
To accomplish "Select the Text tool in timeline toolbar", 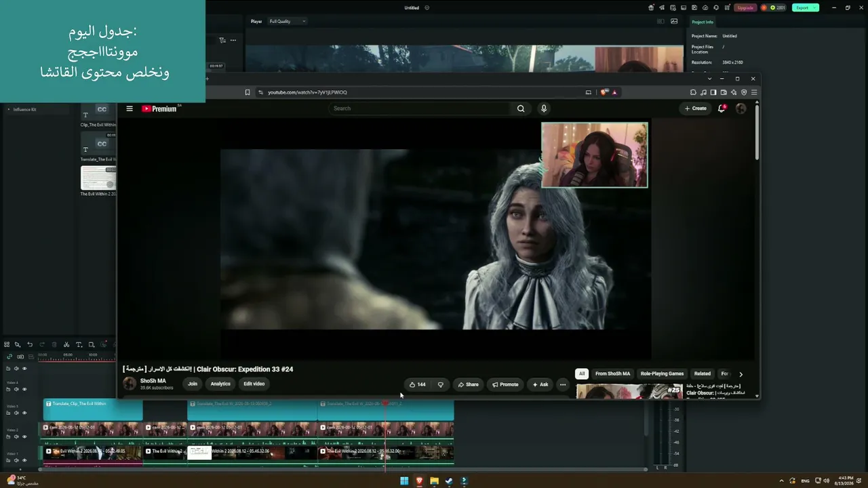I will point(79,344).
